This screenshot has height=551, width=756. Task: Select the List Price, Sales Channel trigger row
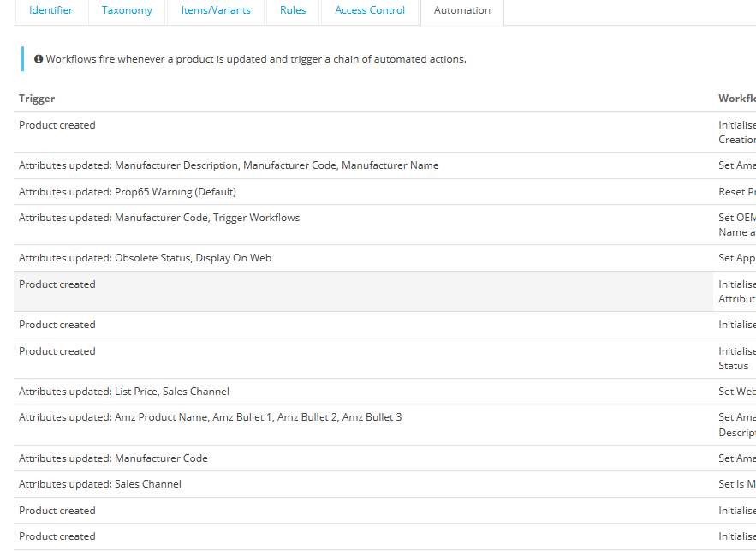click(124, 392)
